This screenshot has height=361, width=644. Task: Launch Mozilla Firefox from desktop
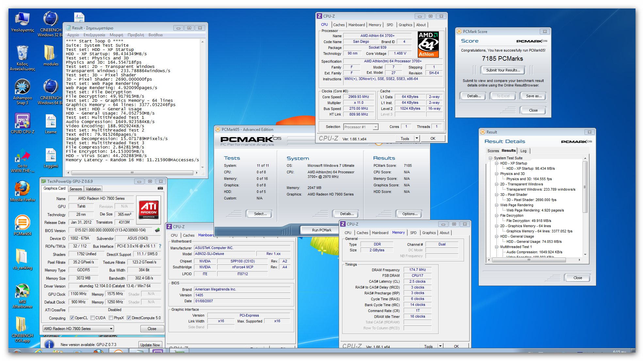pos(22,191)
